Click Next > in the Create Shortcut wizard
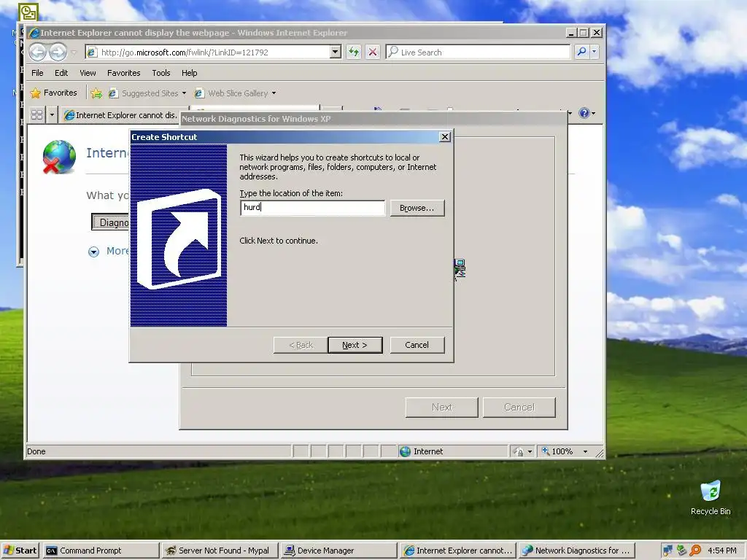Screen dimensions: 747x560 (x=355, y=345)
